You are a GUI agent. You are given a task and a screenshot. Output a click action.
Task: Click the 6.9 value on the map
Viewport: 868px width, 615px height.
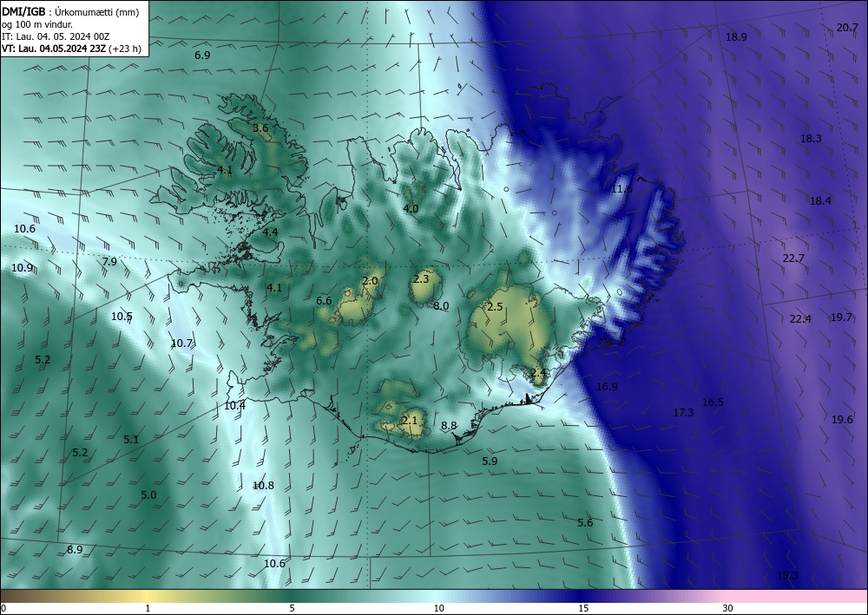pos(202,56)
